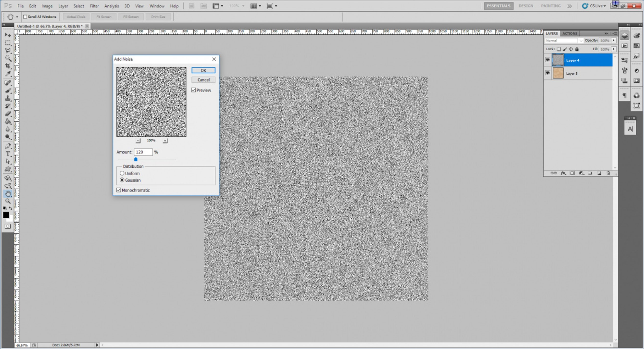Toggle Preview checkbox in Add Noise

click(x=194, y=90)
